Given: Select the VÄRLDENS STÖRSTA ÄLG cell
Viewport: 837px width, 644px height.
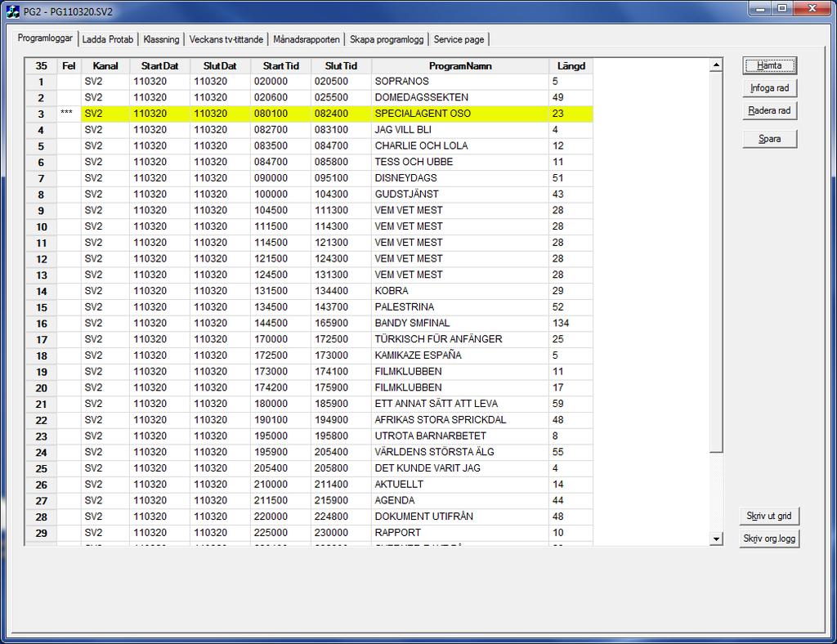Looking at the screenshot, I should [460, 452].
